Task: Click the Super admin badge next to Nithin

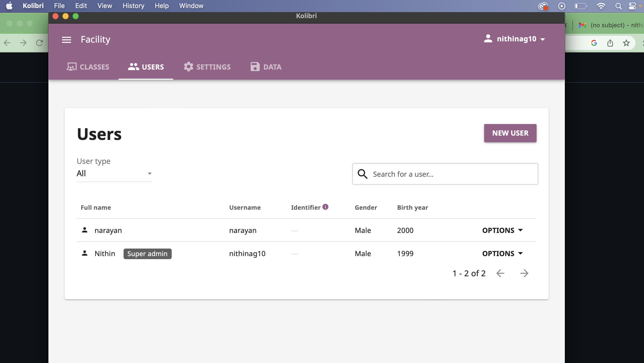Action: (147, 254)
